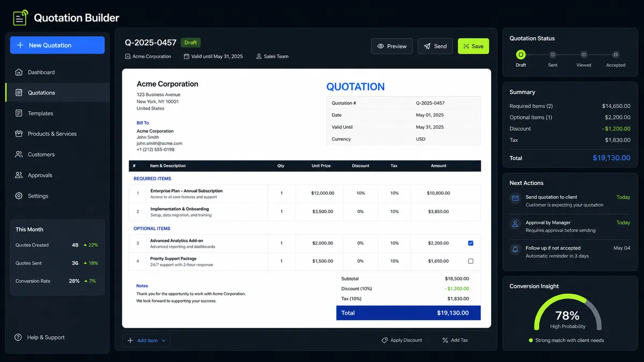Click the Currency USD field

click(x=404, y=139)
